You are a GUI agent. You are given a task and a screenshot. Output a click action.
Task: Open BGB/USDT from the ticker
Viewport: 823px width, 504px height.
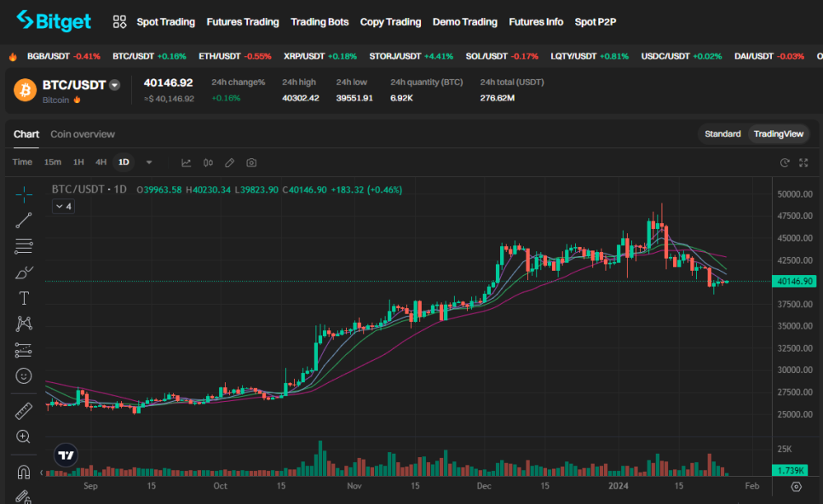tap(64, 56)
